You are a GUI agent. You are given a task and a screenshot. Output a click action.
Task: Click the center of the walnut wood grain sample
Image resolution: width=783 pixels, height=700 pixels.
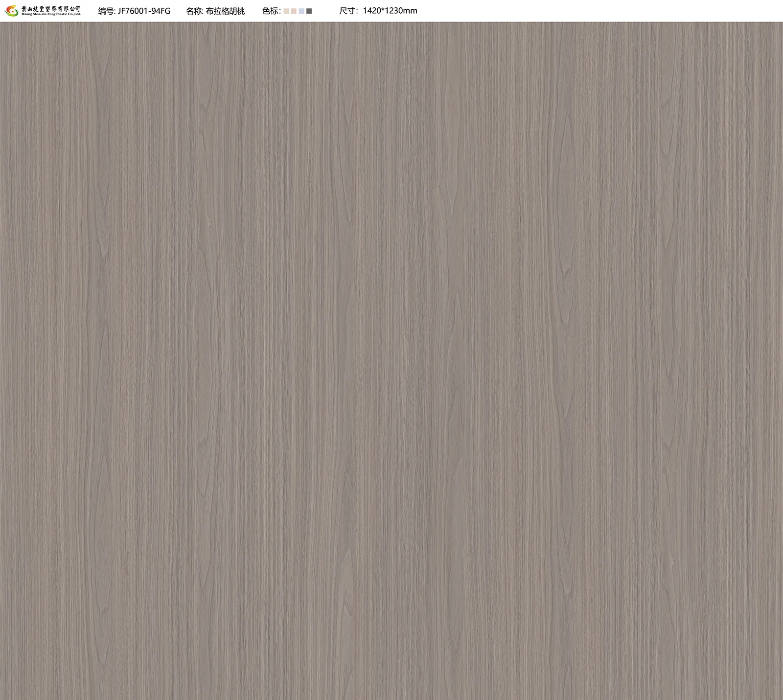391,360
